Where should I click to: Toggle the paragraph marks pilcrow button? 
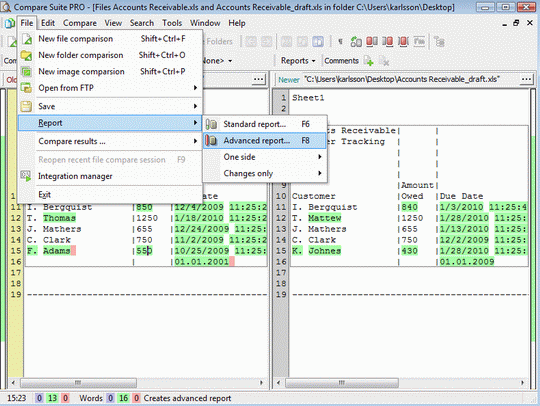[x=340, y=42]
